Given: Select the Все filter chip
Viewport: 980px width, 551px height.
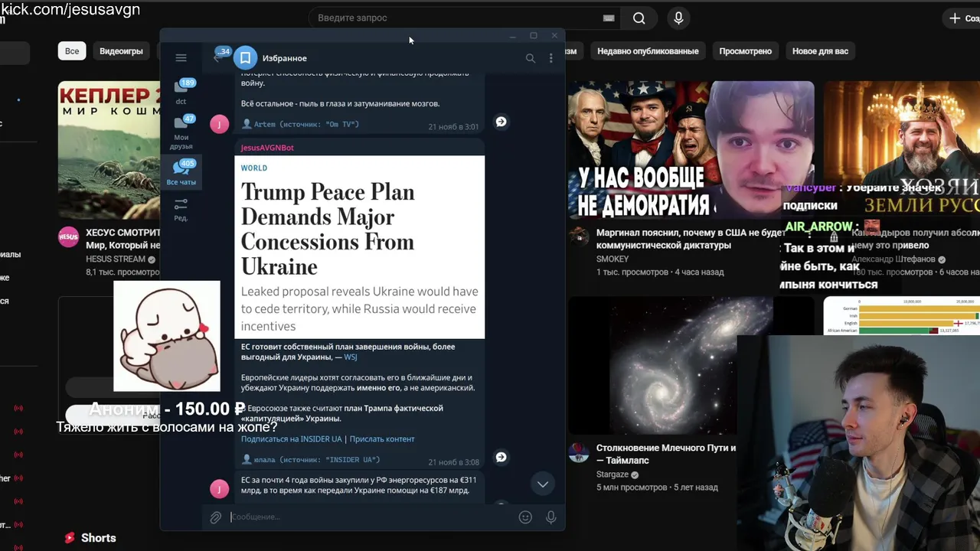Looking at the screenshot, I should tap(72, 51).
